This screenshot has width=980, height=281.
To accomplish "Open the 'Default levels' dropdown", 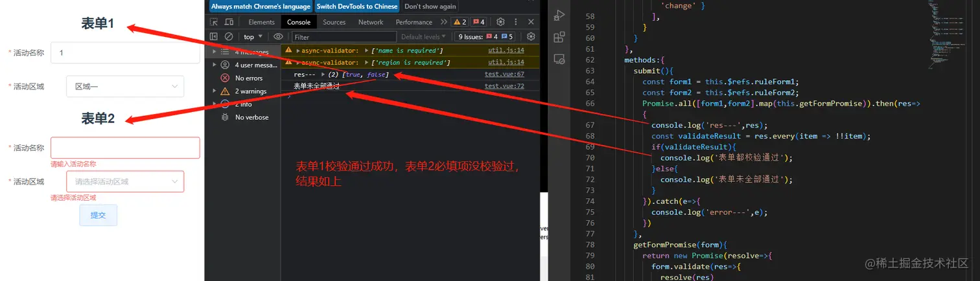I will 424,37.
